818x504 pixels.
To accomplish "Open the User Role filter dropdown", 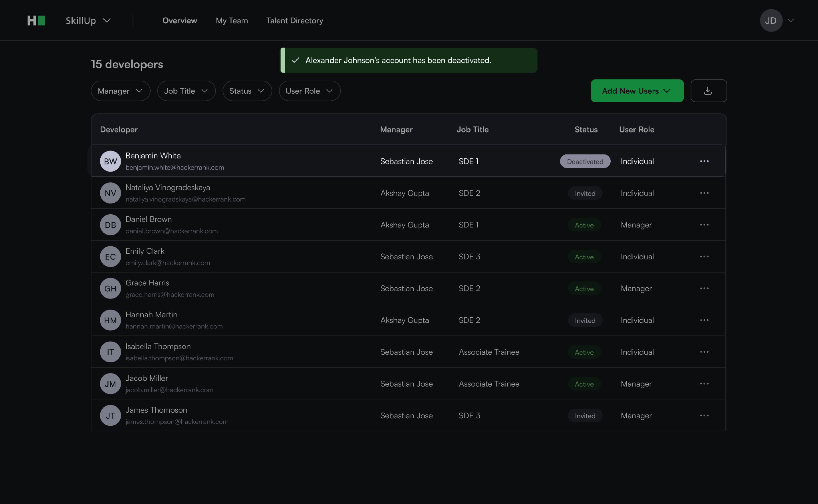I will [x=309, y=91].
